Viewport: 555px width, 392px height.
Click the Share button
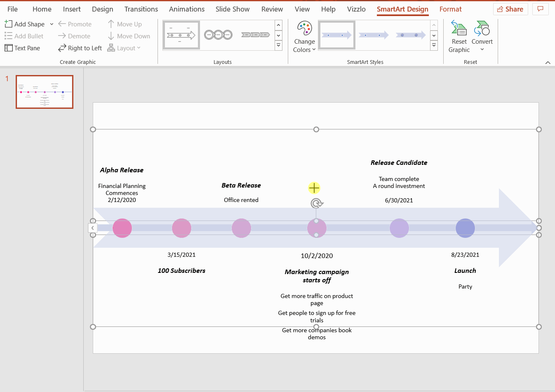tap(510, 9)
